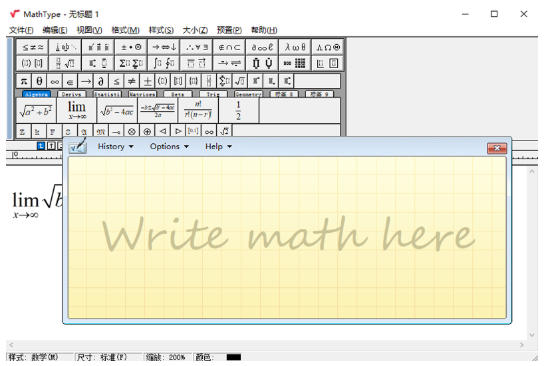The width and height of the screenshot is (546, 366).
Task: Insert the partial derivative symbol
Action: click(101, 81)
